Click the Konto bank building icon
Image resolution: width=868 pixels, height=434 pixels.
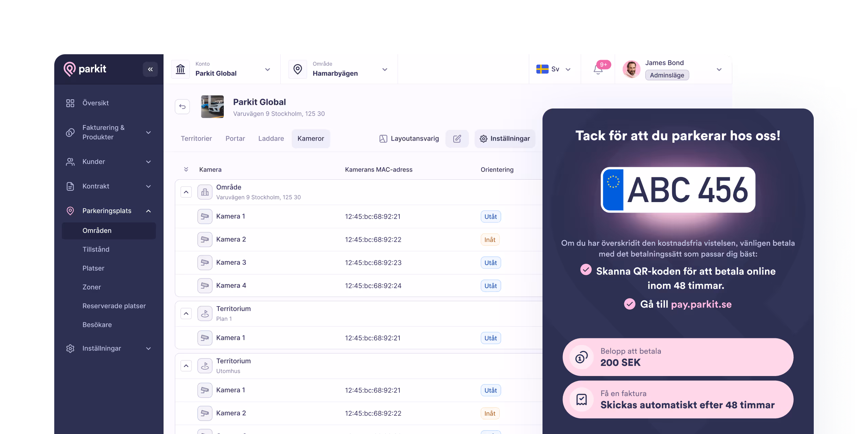pyautogui.click(x=180, y=69)
